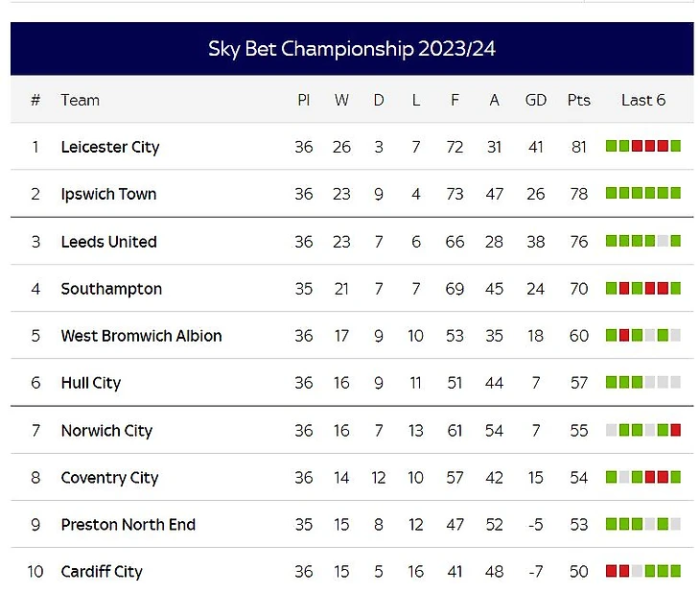Select Leeds United in the table
Screen dimensions: 700x593
pyautogui.click(x=108, y=242)
